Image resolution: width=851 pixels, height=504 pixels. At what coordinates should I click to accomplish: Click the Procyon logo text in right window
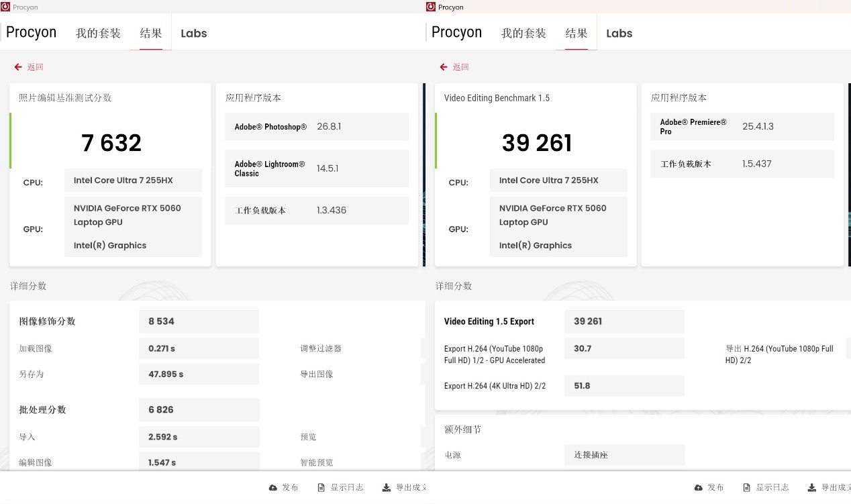[x=456, y=32]
